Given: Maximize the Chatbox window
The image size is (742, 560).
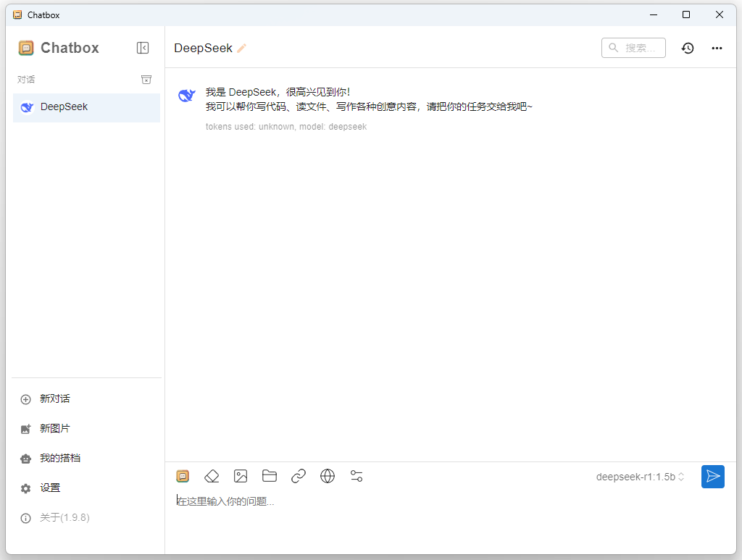Looking at the screenshot, I should pos(686,14).
